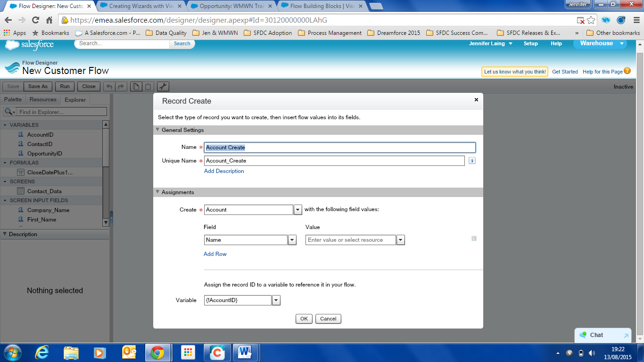Switch to the Opportunity: WMWN browser tab
644x362 pixels.
pyautogui.click(x=231, y=6)
